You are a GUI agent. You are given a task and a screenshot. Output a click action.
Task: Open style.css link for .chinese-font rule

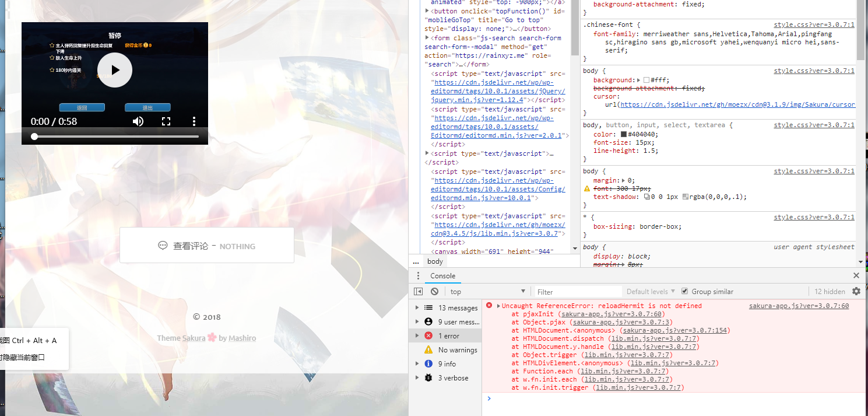(814, 25)
